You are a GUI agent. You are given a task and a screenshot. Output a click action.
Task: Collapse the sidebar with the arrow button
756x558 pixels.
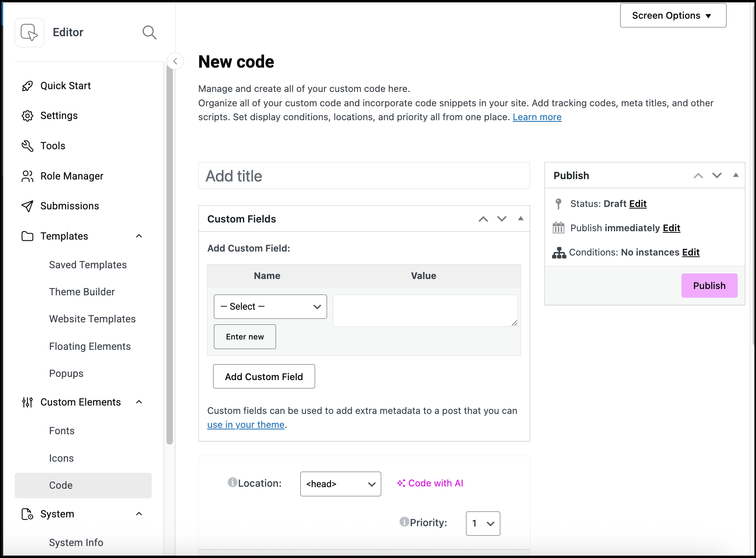point(175,61)
